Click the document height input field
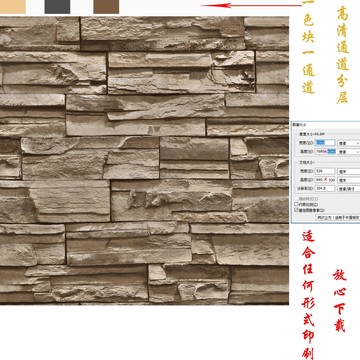Screen dimensions: 360x360 pos(325,180)
